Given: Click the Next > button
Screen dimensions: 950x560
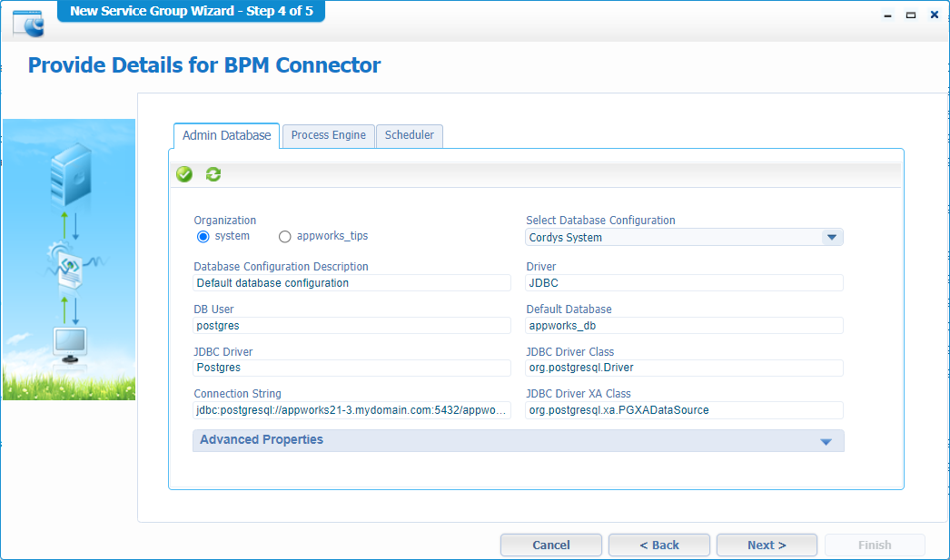Looking at the screenshot, I should pyautogui.click(x=767, y=545).
